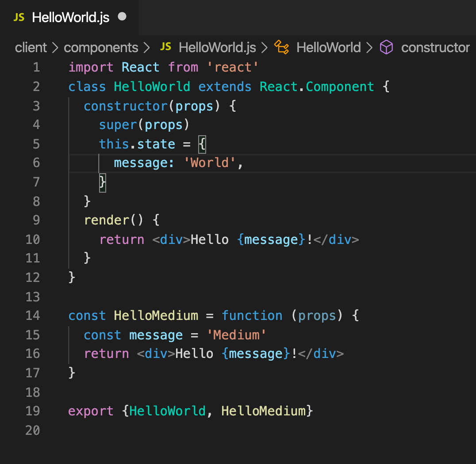
Task: Click the render method name on line 9
Action: tap(106, 220)
